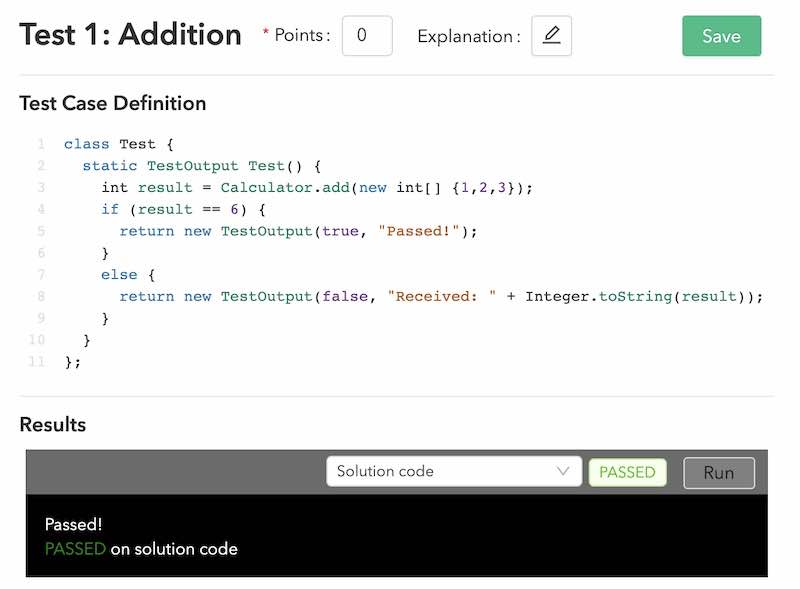The height and width of the screenshot is (589, 800).
Task: Click the PASSED status badge
Action: (627, 471)
